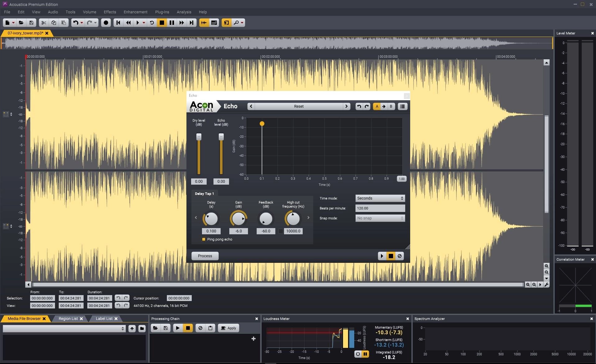Screen dimensions: 596x364
Task: Rewind playback in main toolbar
Action: coord(128,23)
